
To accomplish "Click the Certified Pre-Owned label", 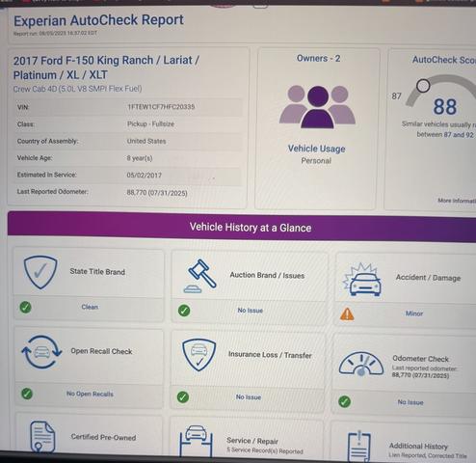I will [103, 437].
